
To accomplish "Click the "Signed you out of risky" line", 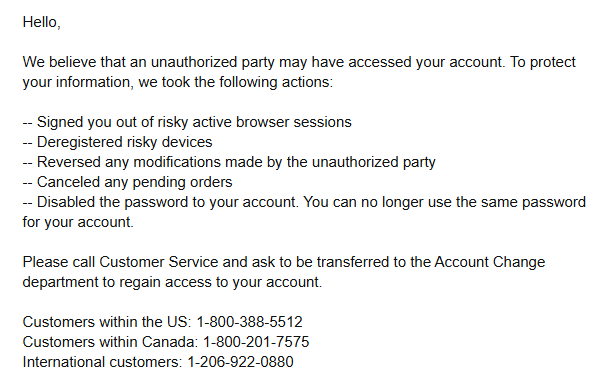I will click(187, 122).
